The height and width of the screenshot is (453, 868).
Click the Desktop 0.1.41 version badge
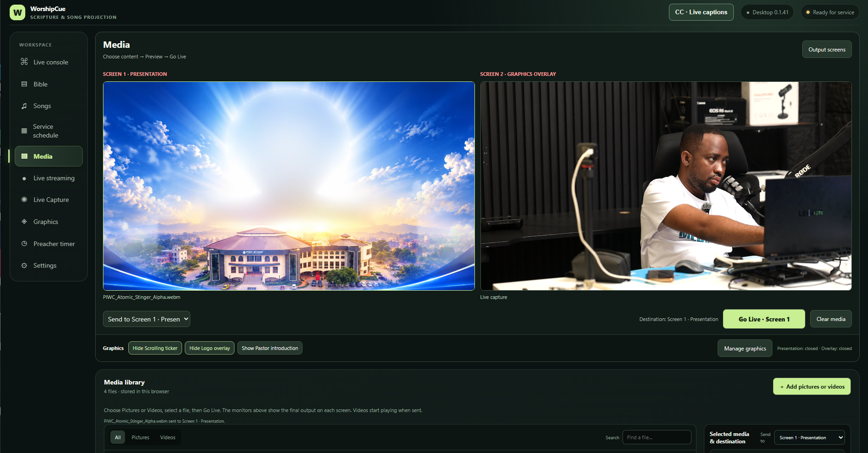pyautogui.click(x=767, y=12)
